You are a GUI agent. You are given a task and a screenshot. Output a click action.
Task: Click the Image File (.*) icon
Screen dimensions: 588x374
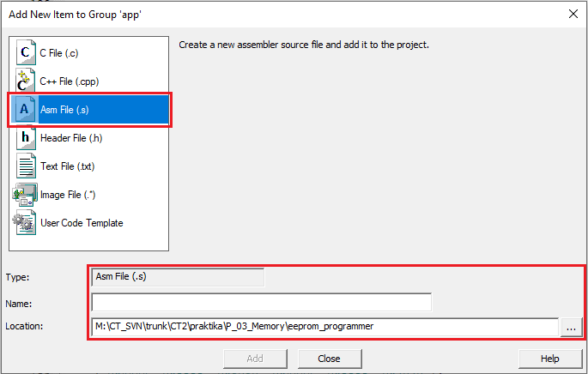point(25,195)
